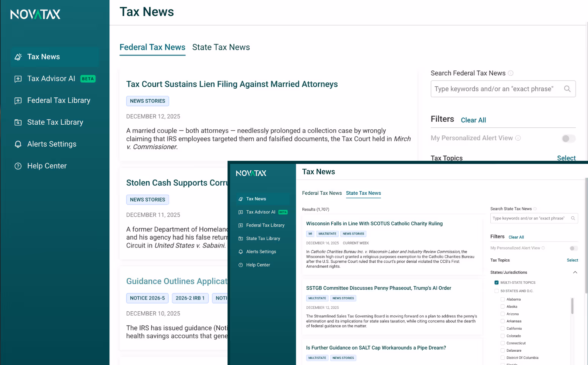Click the Tax News icon in the large sidebar

18,57
